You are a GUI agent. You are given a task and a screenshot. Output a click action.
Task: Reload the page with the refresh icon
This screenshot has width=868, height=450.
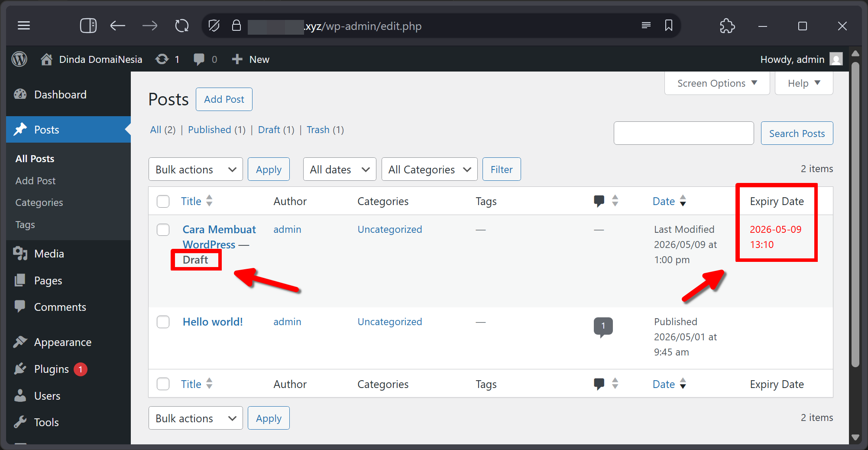182,26
